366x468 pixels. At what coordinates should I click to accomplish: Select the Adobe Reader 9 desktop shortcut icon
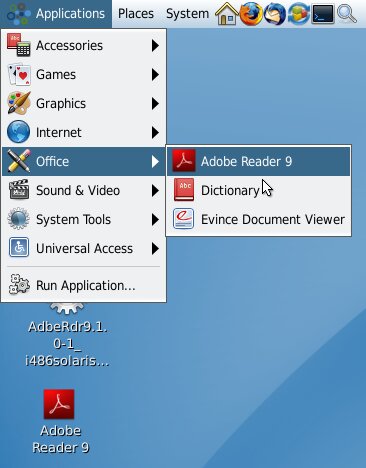tap(59, 404)
